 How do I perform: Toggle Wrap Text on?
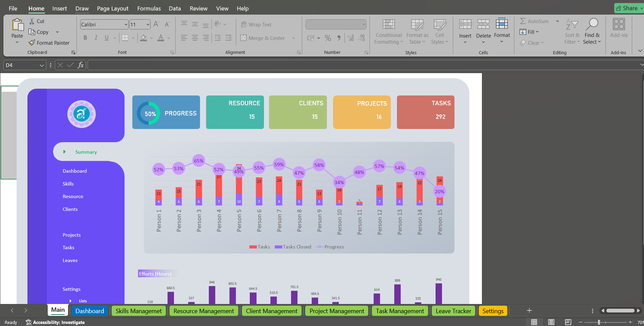pyautogui.click(x=256, y=24)
